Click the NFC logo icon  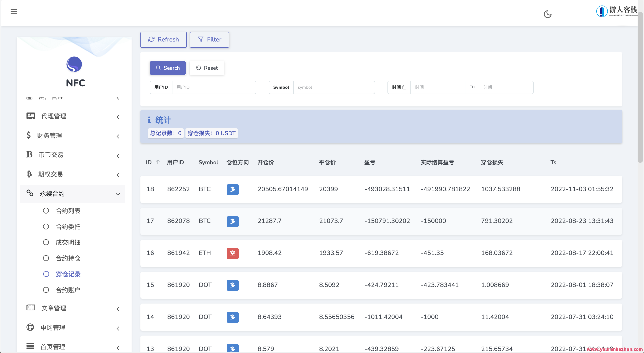tap(74, 64)
